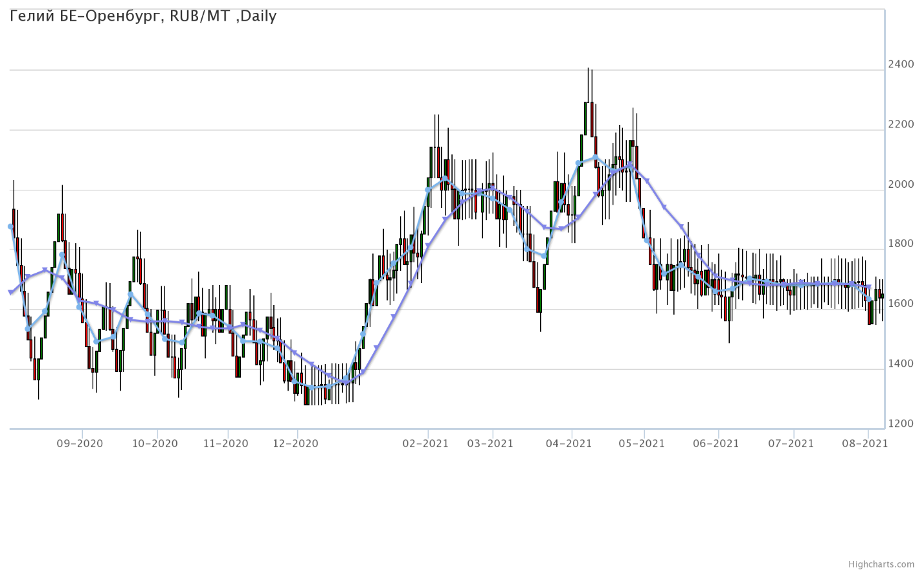Viewport: 924px width, 572px height.
Task: Select the 06-2021 date axis label
Action: click(716, 444)
